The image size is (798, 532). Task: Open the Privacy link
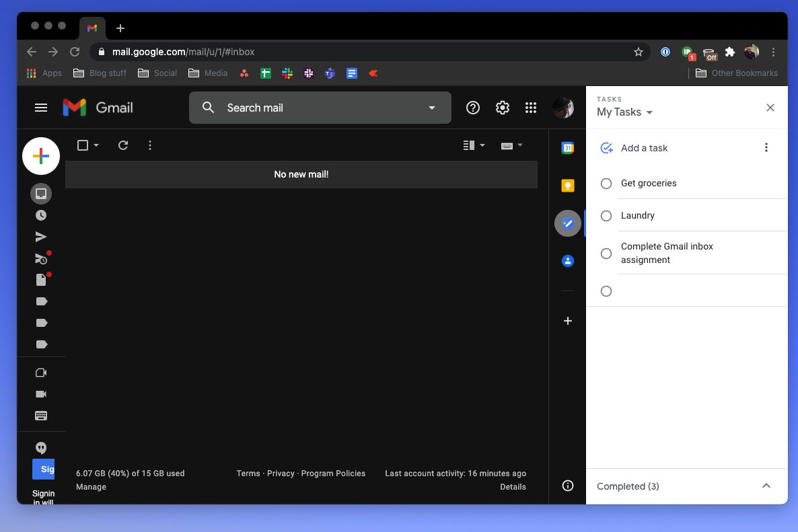(281, 473)
